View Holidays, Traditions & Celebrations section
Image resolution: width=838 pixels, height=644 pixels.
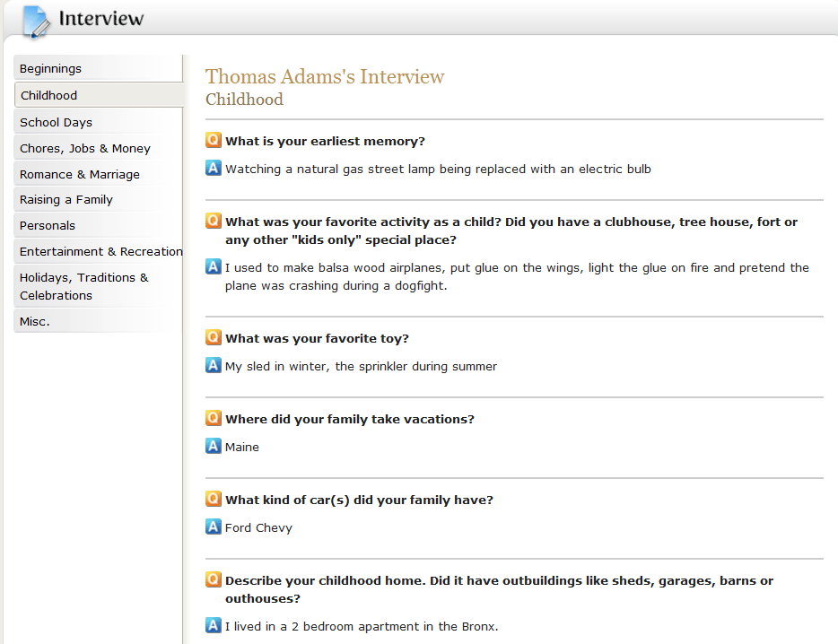coord(84,286)
